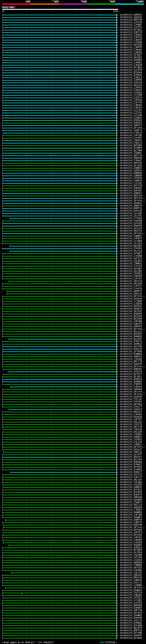Select the UniRef100_A0KVH0 hit label

pyautogui.click(x=131, y=636)
